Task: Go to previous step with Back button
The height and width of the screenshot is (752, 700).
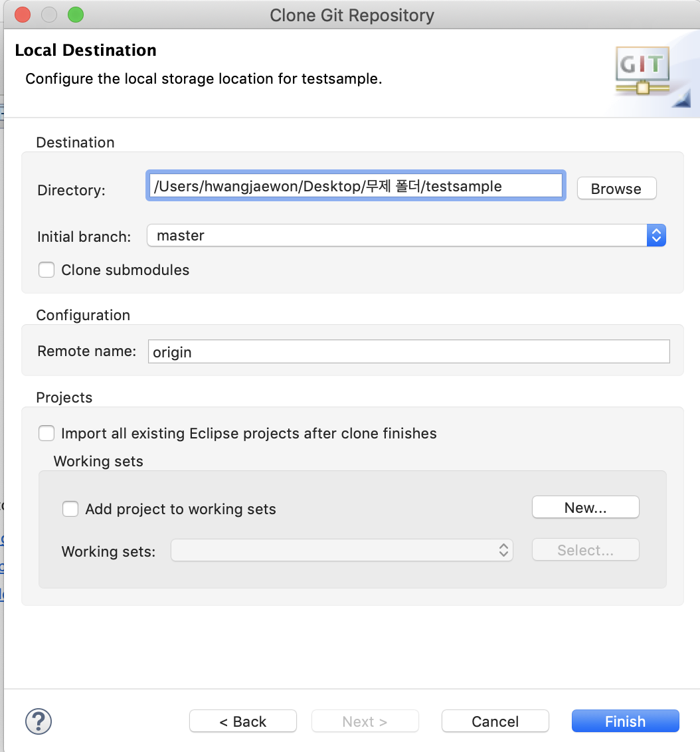Action: pos(243,721)
